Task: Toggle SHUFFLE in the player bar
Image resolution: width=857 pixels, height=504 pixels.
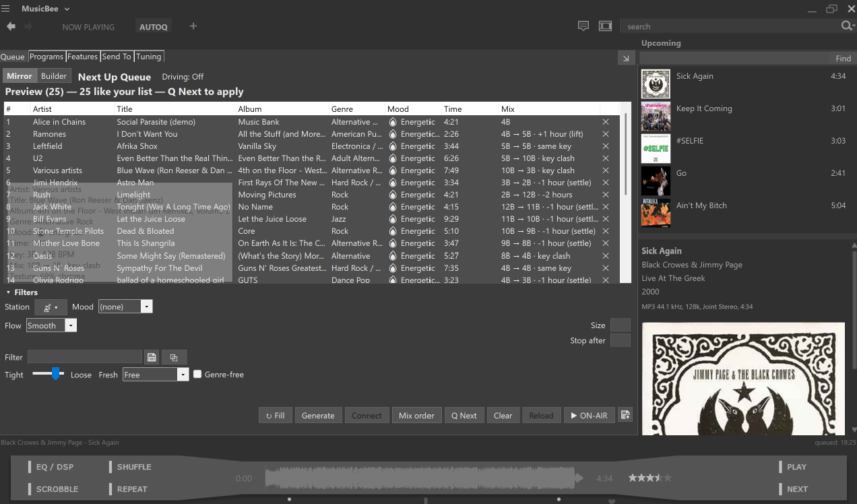Action: point(129,467)
